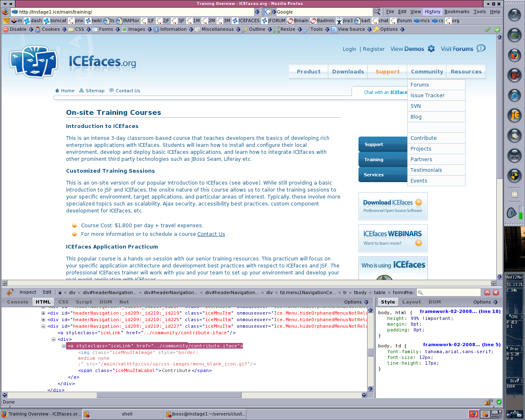Screen dimensions: 525x420
Task: Open the ICEFACES bookmark
Action: pyautogui.click(x=246, y=21)
